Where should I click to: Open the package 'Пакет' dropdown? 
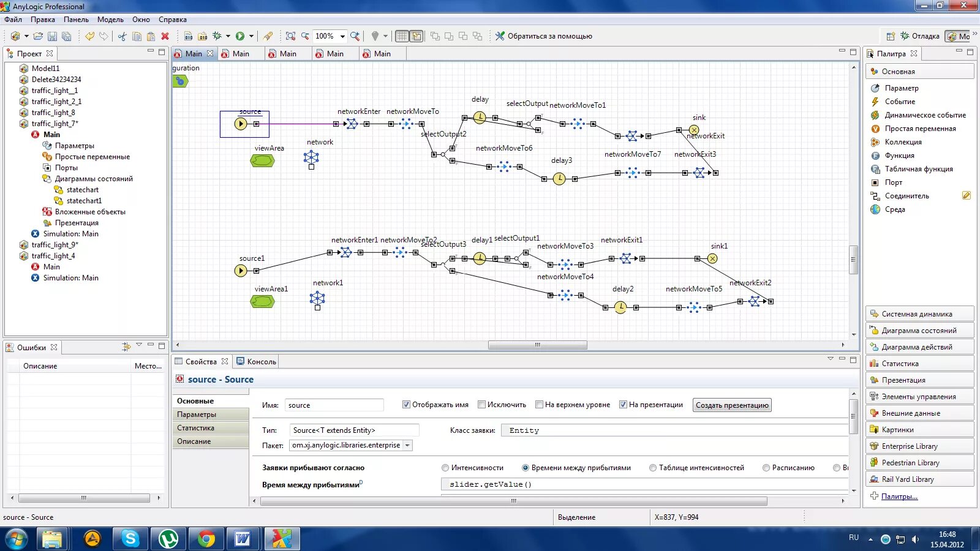[407, 445]
